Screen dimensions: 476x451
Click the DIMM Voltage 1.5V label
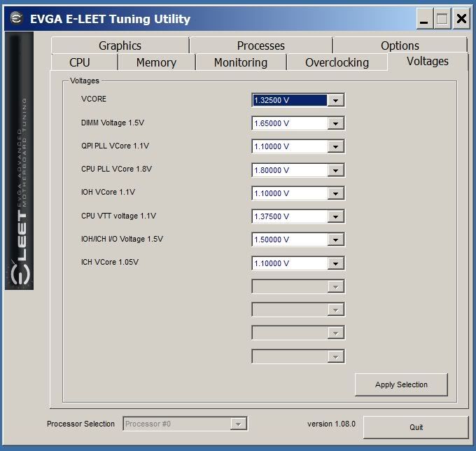tap(113, 123)
